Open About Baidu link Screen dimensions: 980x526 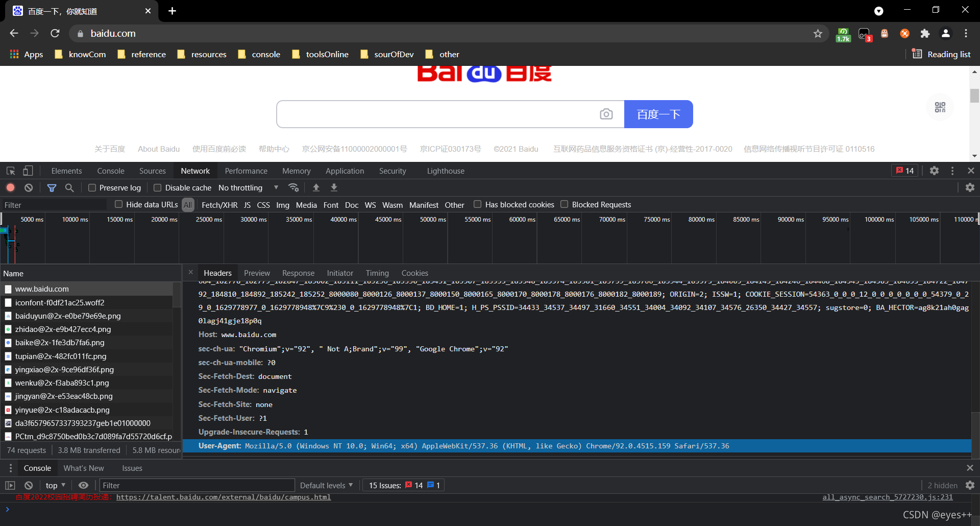[x=159, y=149]
